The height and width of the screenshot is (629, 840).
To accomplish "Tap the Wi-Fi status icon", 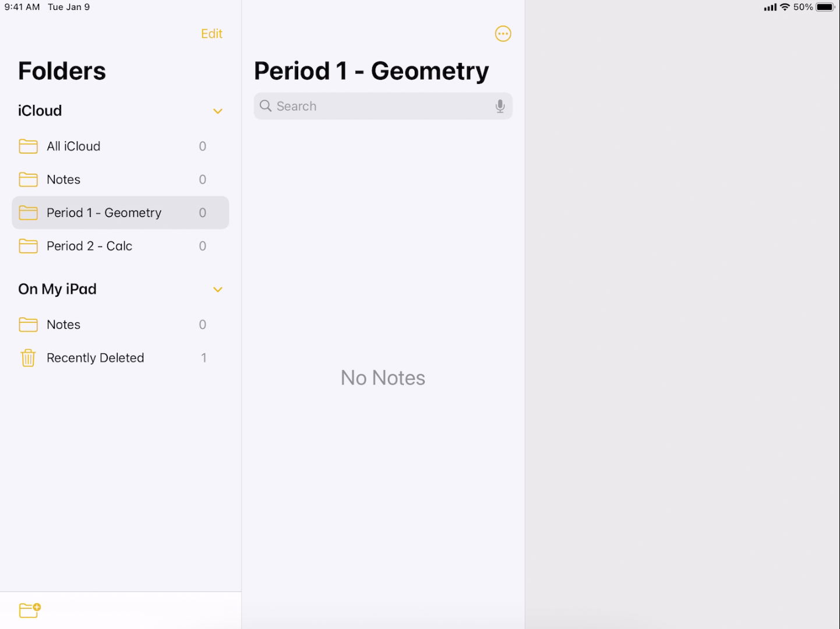I will coord(785,7).
